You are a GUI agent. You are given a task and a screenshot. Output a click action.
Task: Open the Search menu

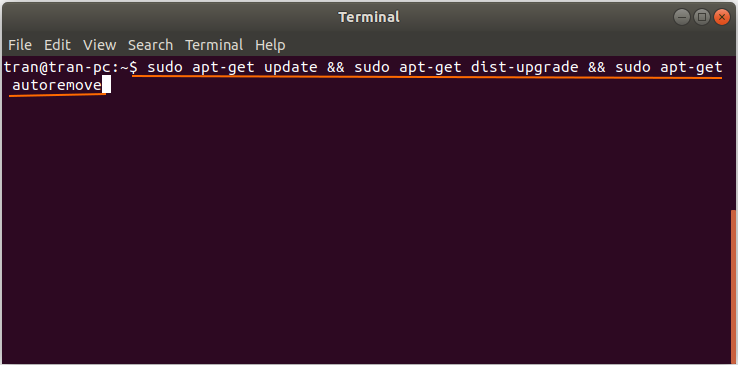(150, 45)
